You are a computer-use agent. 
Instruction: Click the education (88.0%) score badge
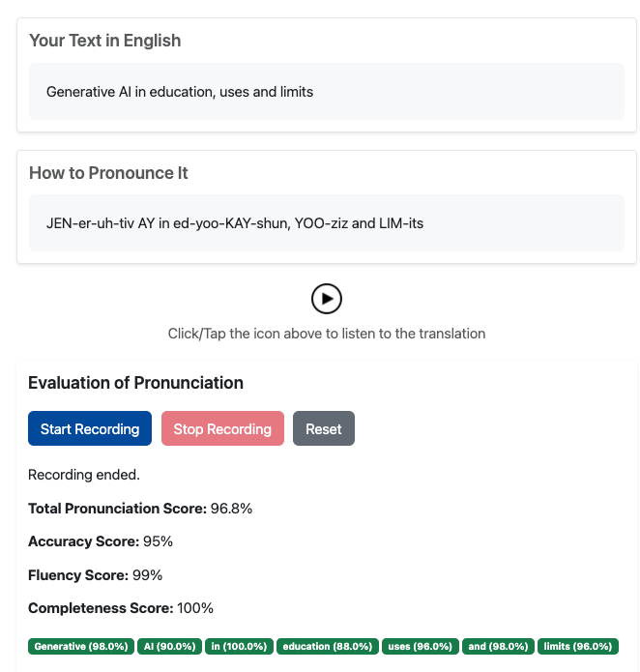[x=327, y=647]
